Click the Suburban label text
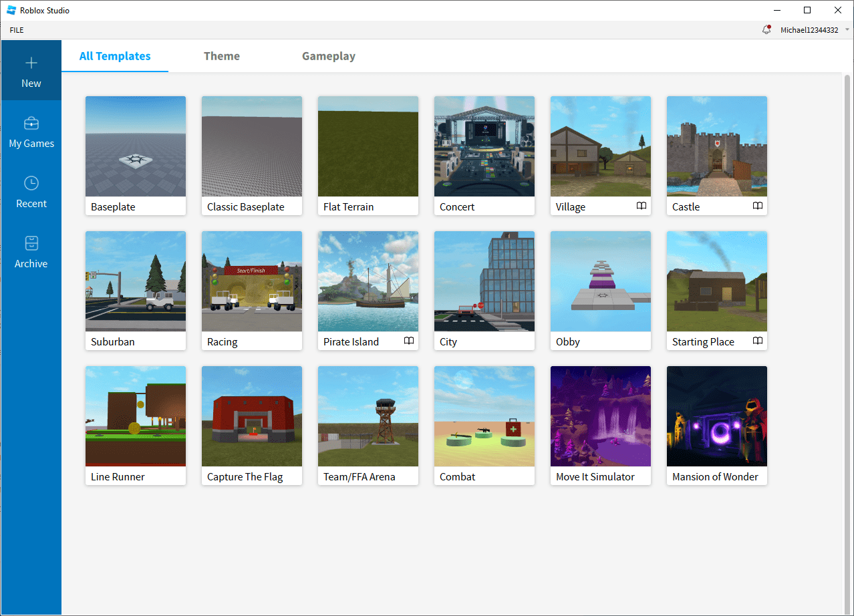854x616 pixels. [113, 342]
